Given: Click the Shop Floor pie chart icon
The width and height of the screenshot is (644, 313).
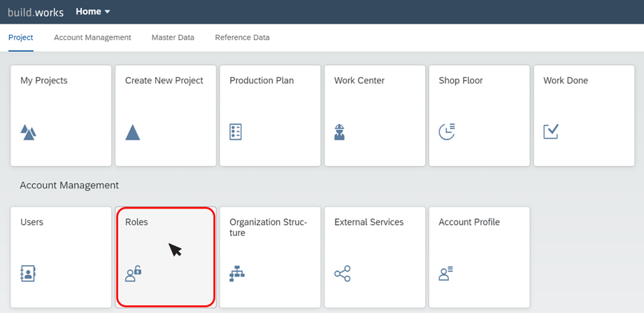Looking at the screenshot, I should click(x=447, y=132).
